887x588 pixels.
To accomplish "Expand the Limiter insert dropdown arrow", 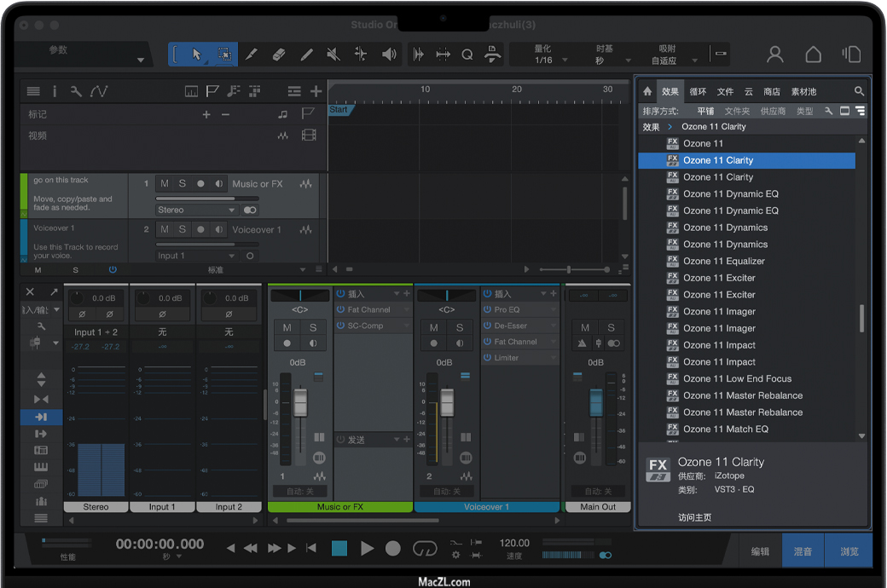I will pyautogui.click(x=553, y=358).
